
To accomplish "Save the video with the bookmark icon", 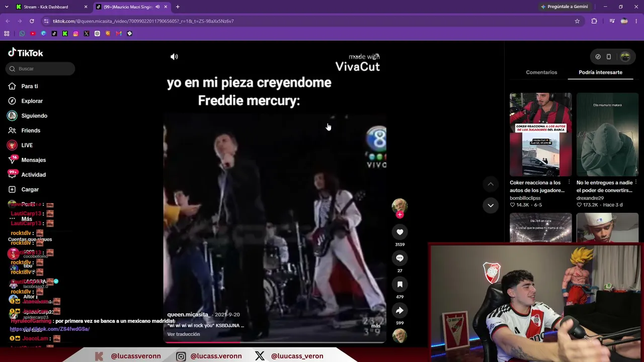I will coord(399,284).
